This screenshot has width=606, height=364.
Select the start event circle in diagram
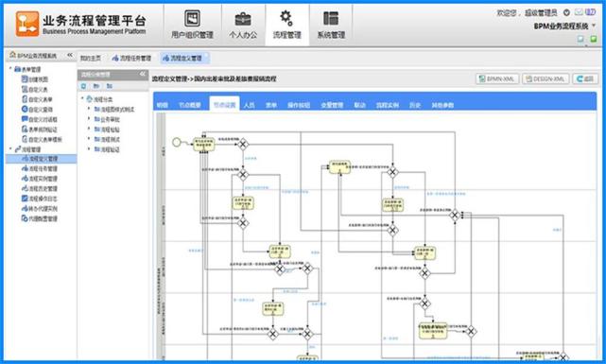(177, 142)
